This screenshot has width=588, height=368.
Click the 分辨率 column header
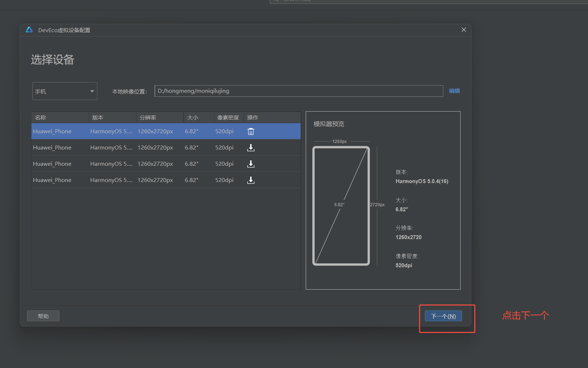160,118
